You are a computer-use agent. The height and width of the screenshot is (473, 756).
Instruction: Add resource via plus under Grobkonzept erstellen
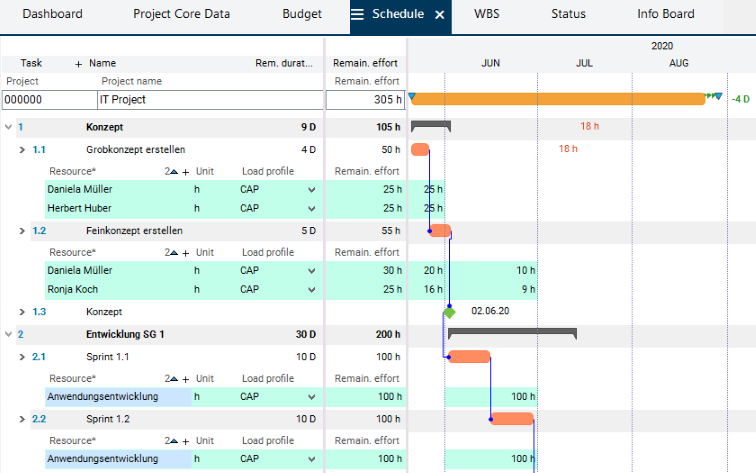pyautogui.click(x=185, y=171)
